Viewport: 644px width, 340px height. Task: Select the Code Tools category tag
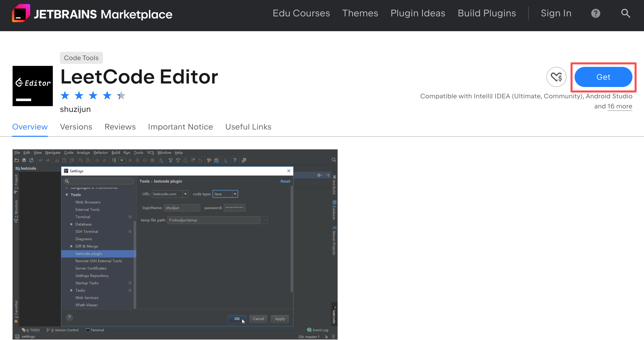pos(81,58)
